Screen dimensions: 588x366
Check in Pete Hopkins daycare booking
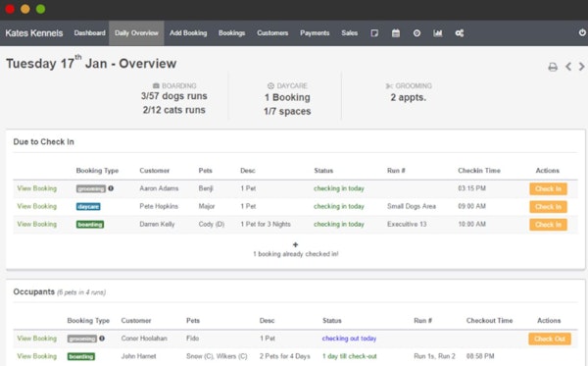pos(548,206)
